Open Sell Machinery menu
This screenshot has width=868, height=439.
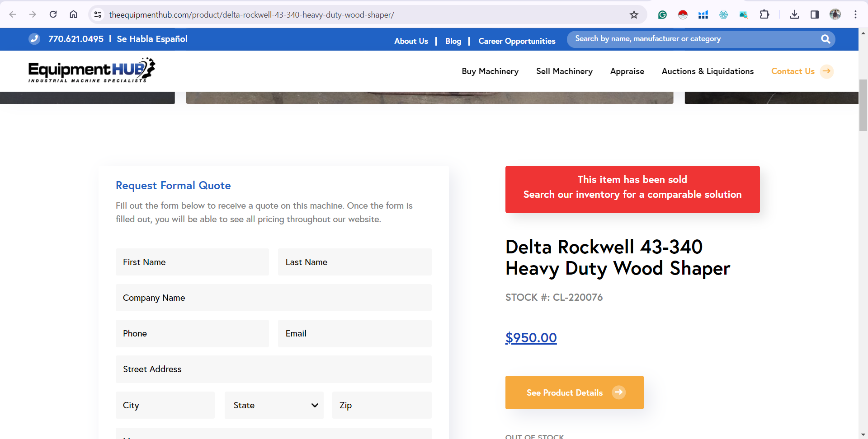[x=564, y=71]
